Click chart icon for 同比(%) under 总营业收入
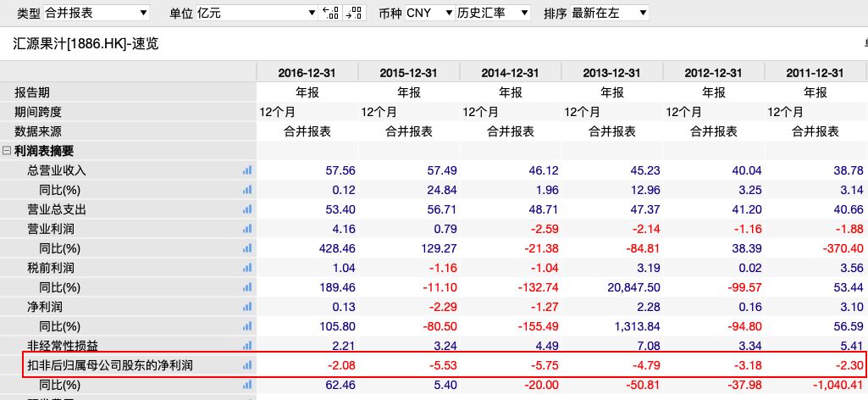 pos(247,190)
